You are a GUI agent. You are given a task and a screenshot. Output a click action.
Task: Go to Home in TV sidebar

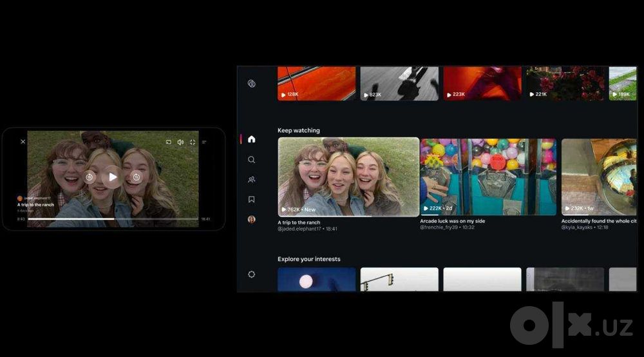(x=252, y=139)
